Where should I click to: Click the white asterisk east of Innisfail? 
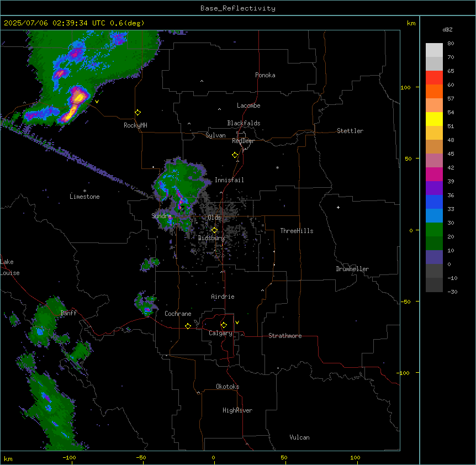click(x=277, y=167)
